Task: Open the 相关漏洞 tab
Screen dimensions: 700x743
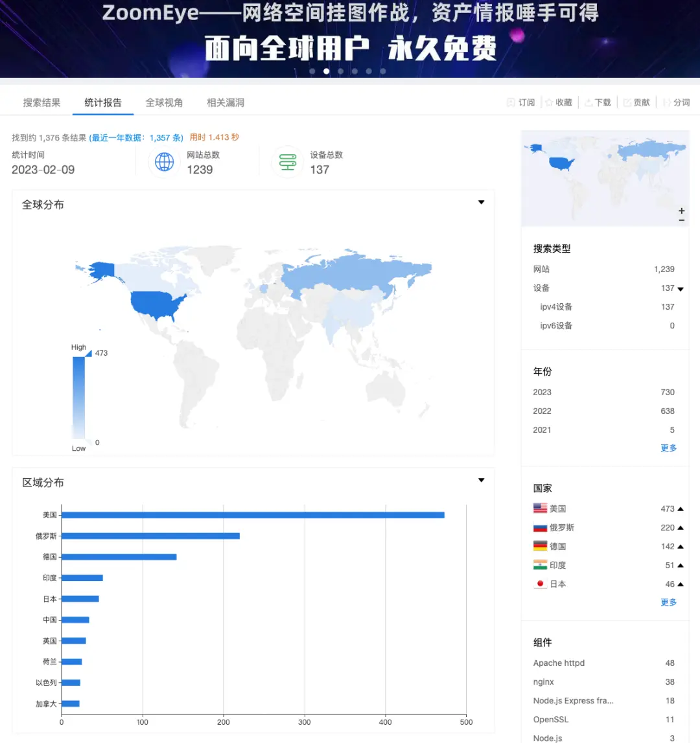Action: [225, 102]
